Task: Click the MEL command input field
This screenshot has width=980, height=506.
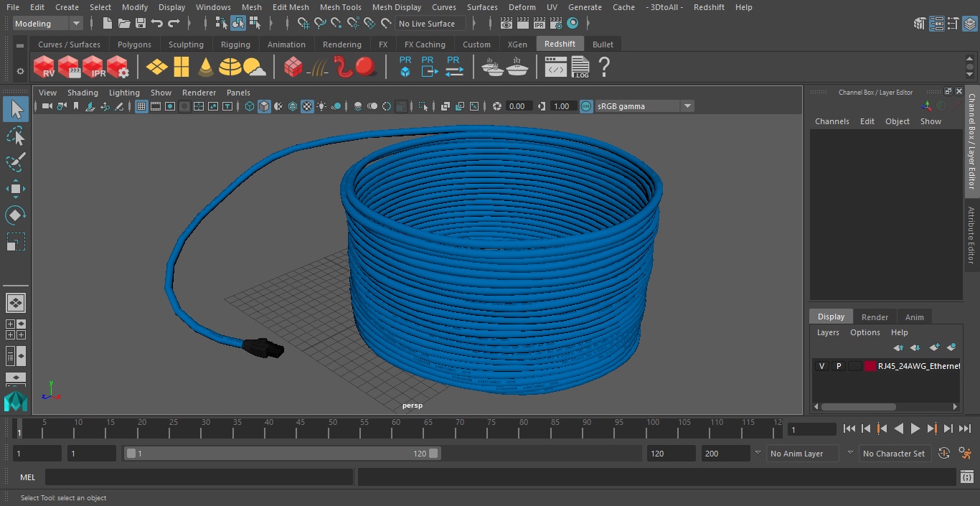Action: (199, 477)
